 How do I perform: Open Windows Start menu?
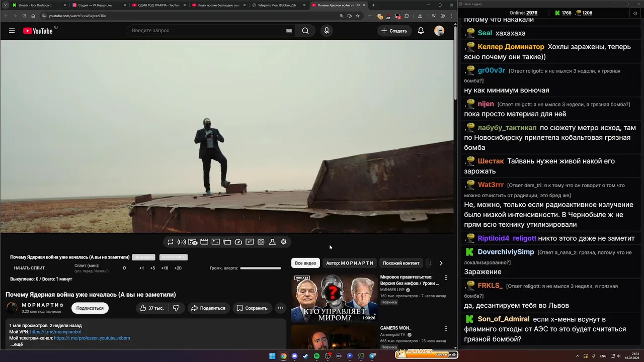click(x=272, y=356)
